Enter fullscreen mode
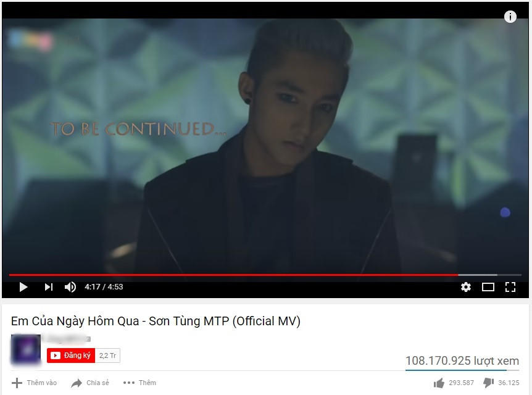Image resolution: width=532 pixels, height=395 pixels. [x=510, y=287]
